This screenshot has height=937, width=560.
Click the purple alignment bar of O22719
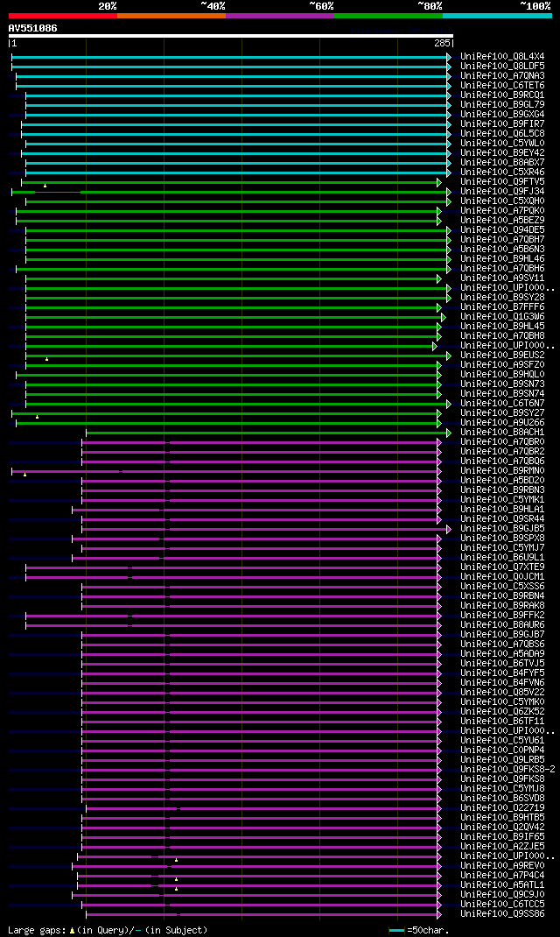[262, 808]
